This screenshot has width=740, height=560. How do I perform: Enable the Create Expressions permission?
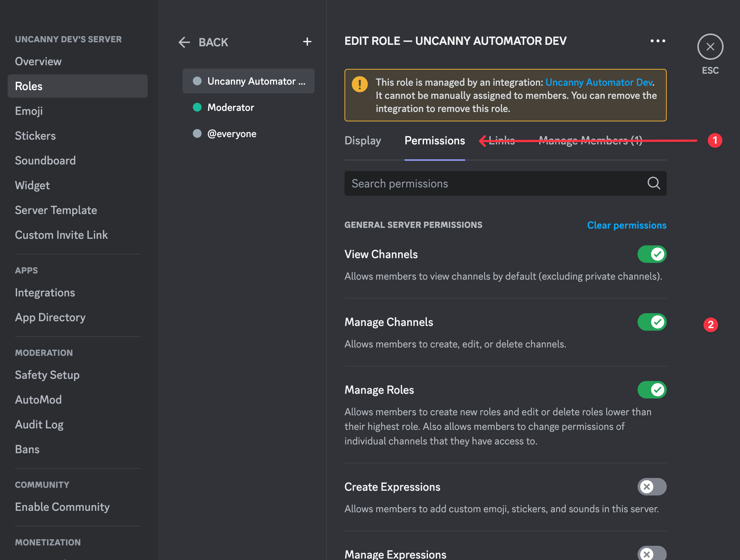click(652, 487)
